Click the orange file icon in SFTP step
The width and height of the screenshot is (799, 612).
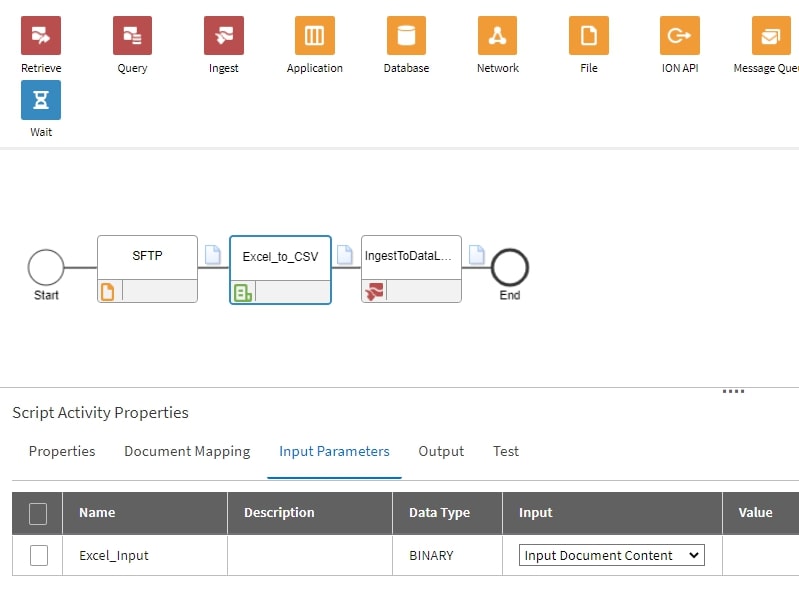pyautogui.click(x=108, y=292)
